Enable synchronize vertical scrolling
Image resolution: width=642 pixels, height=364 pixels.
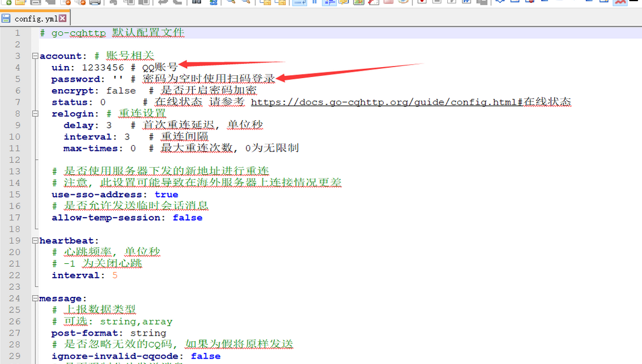click(265, 3)
